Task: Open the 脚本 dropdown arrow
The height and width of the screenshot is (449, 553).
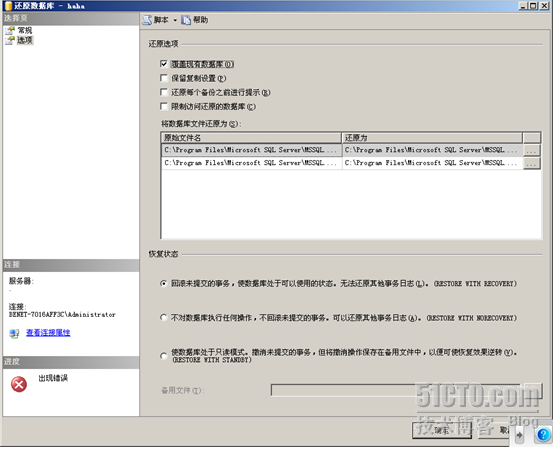Action: 175,20
